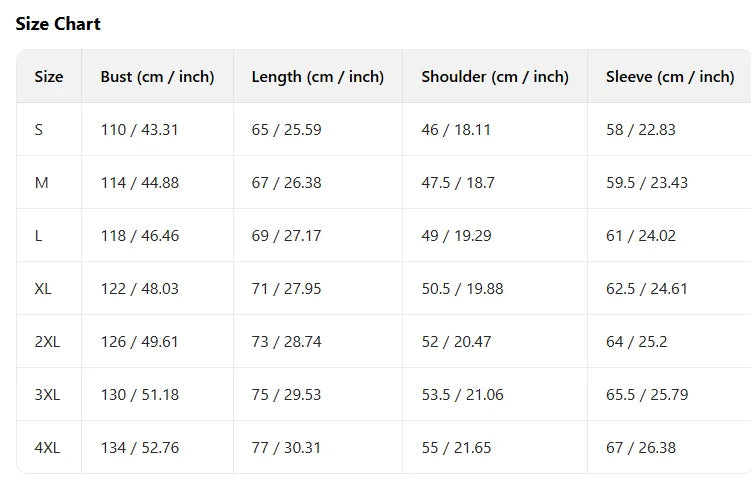The image size is (751, 481).
Task: Click the Sleeve (cm / inch) header
Action: [x=669, y=77]
